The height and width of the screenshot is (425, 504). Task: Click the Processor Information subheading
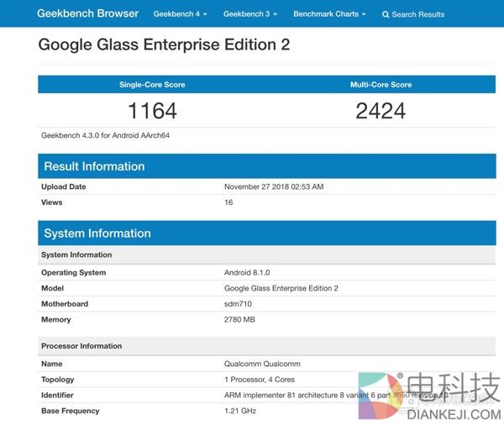[81, 346]
